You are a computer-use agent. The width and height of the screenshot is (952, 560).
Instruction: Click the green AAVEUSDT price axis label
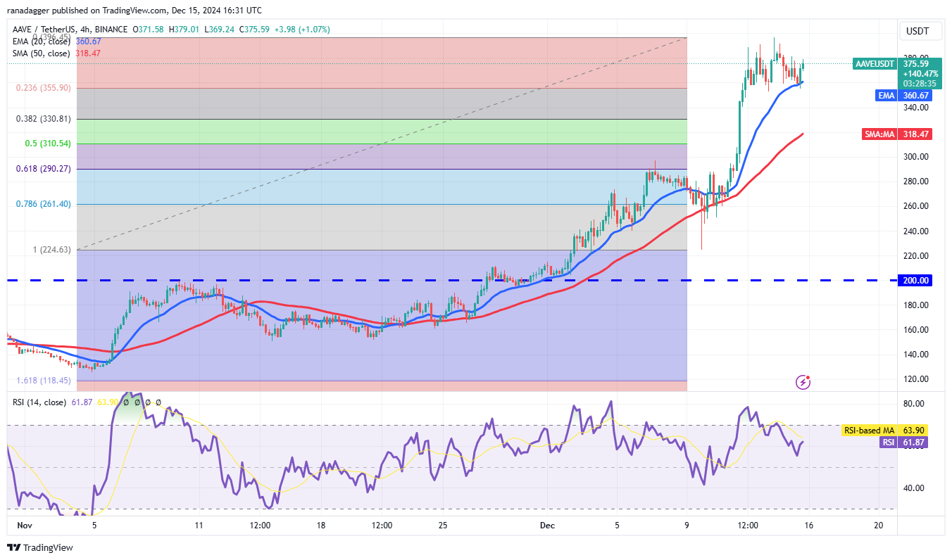tap(875, 63)
